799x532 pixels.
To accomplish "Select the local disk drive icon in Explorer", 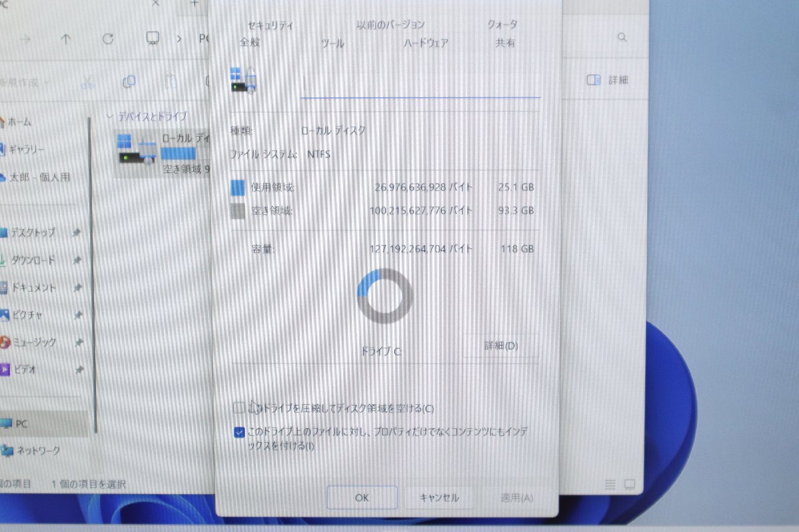I will (x=136, y=150).
